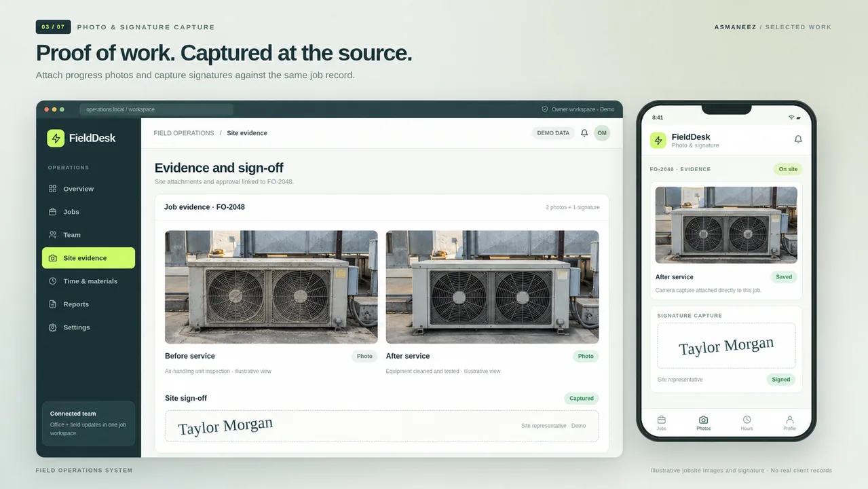Viewport: 868px width, 489px height.
Task: Tap the After service photo on the phone
Action: tap(726, 225)
